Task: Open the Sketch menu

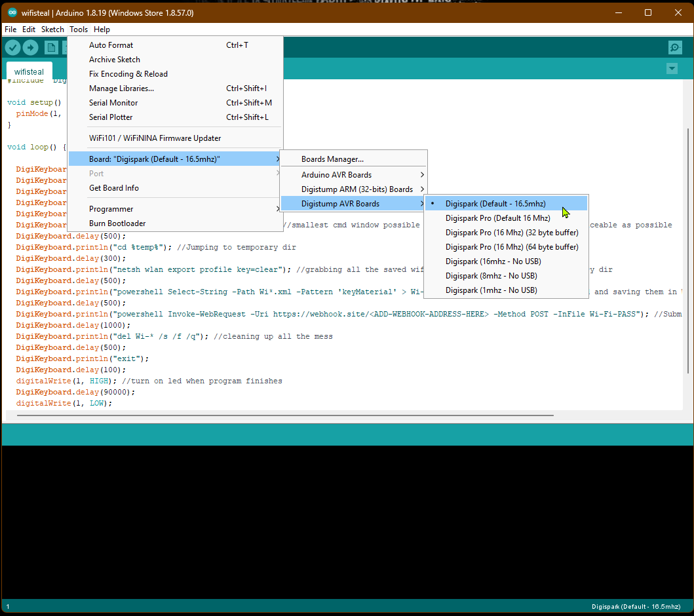Action: 52,29
